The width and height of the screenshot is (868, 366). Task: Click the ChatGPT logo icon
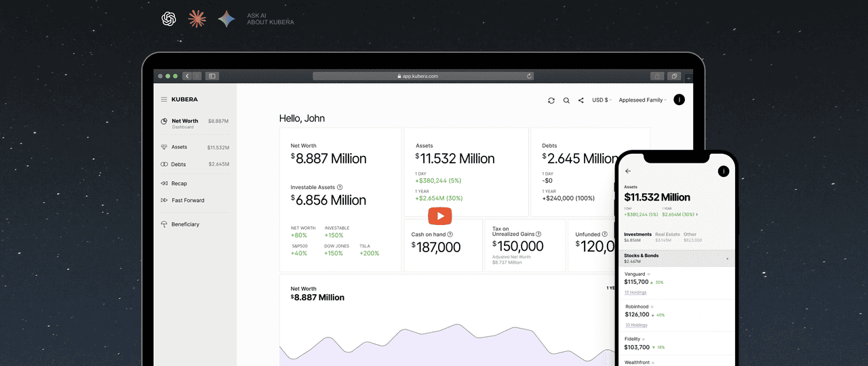pyautogui.click(x=169, y=19)
